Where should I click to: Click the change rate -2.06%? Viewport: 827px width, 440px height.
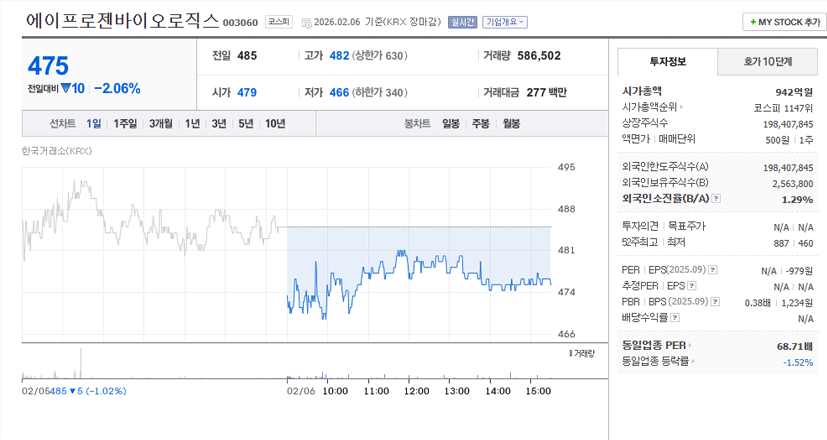117,89
